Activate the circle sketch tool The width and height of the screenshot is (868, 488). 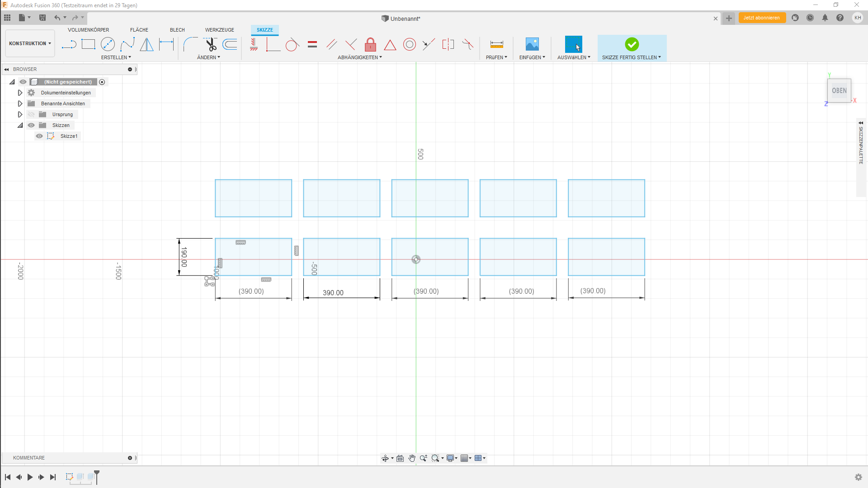click(108, 44)
